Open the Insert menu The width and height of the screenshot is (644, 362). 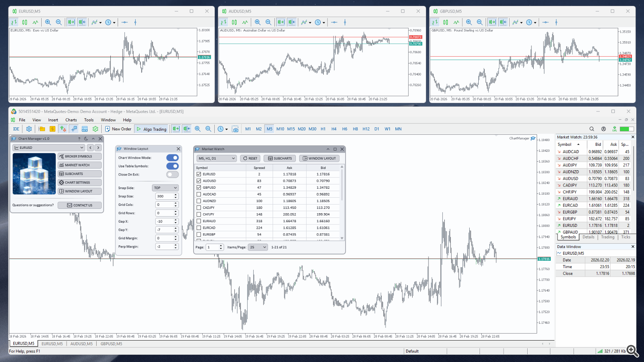click(53, 120)
